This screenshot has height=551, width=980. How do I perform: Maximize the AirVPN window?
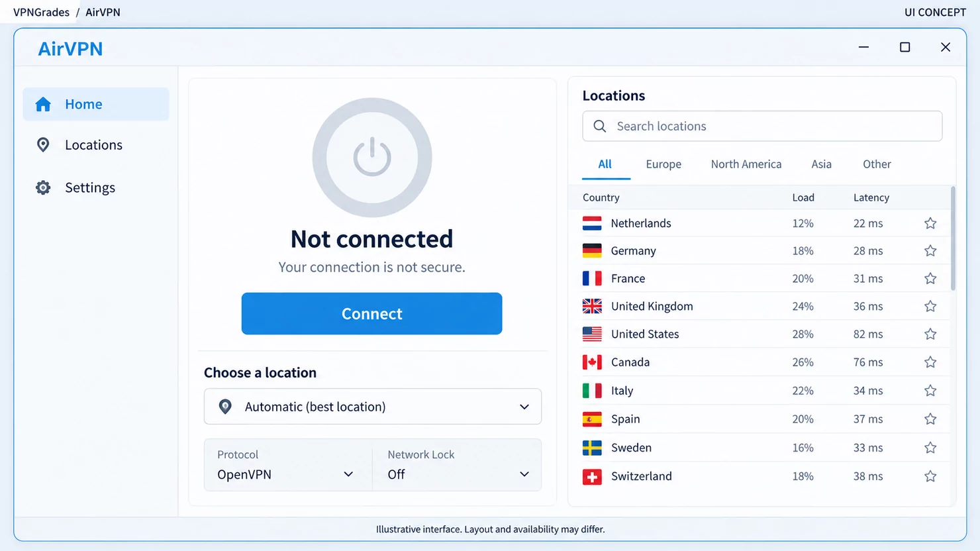coord(905,47)
